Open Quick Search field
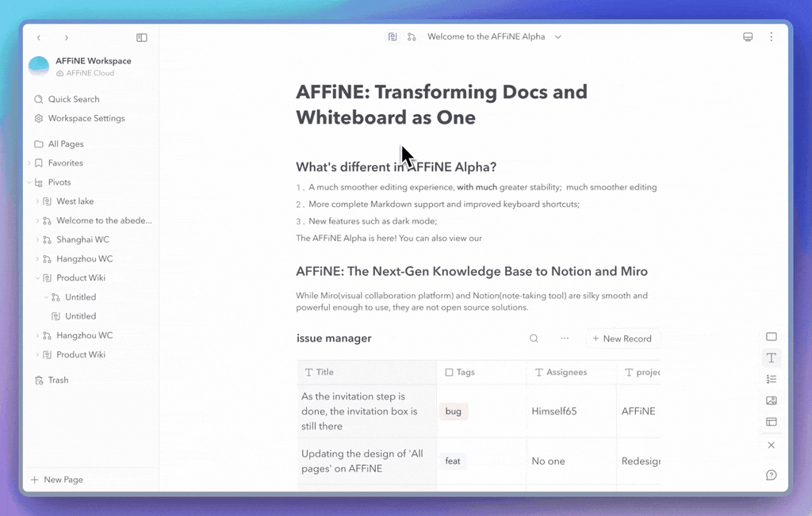 pos(73,99)
